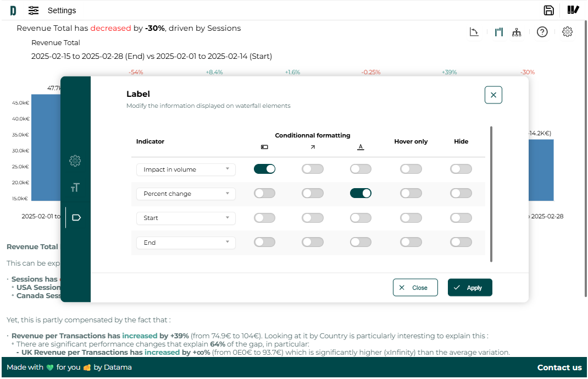Click the Contact us link
Viewport: 588px width, 379px height.
tap(559, 367)
